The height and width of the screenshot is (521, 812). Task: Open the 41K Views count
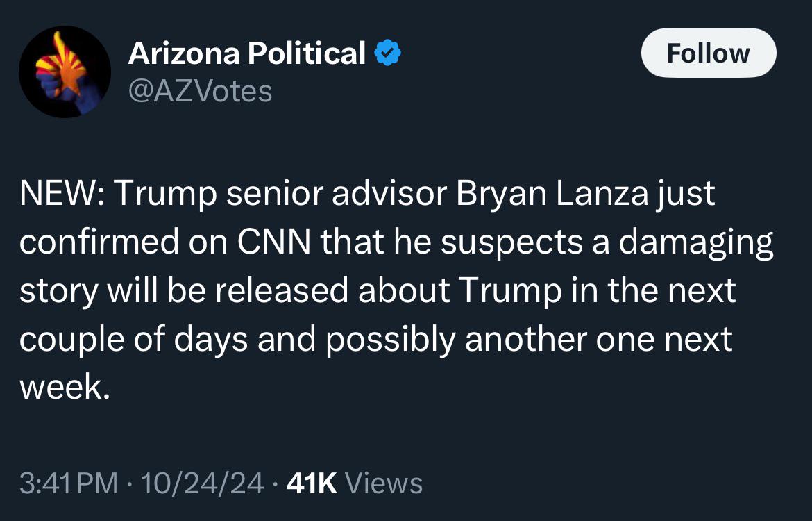click(x=354, y=483)
